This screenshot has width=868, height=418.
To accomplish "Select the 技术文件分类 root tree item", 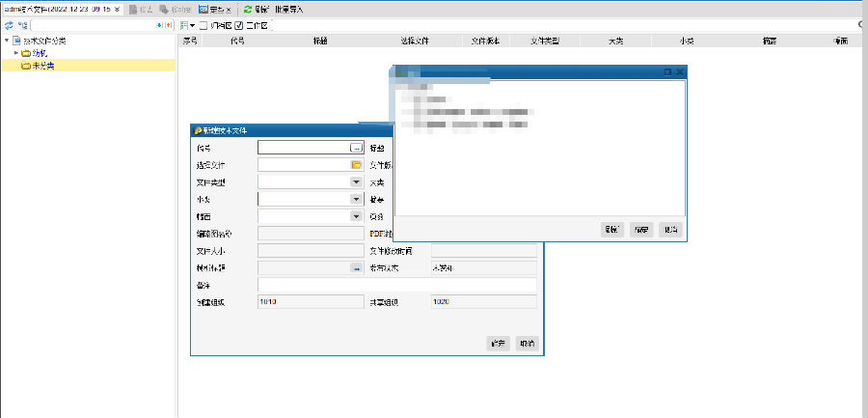I will pos(44,41).
